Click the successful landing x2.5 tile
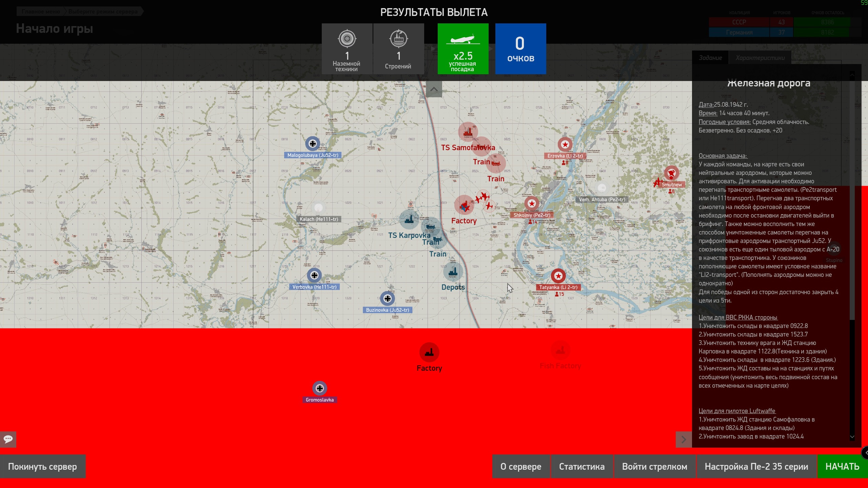This screenshot has height=488, width=868. coord(463,48)
